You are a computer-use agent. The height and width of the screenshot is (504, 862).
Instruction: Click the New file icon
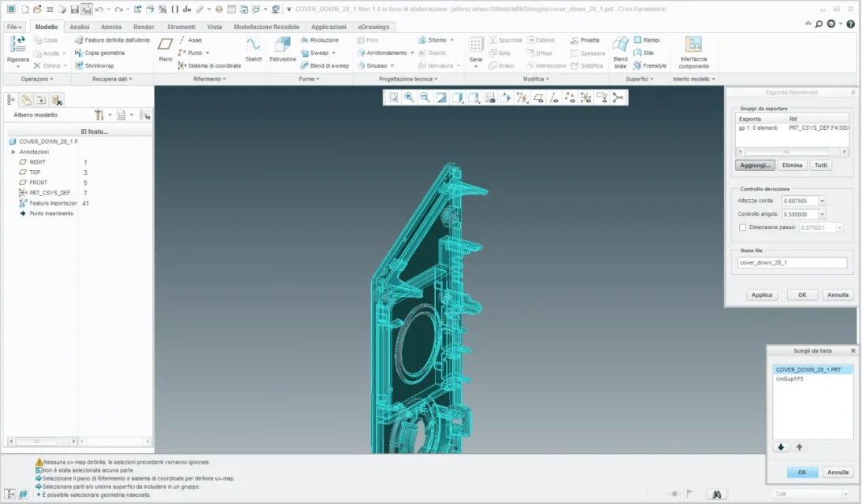coord(24,9)
